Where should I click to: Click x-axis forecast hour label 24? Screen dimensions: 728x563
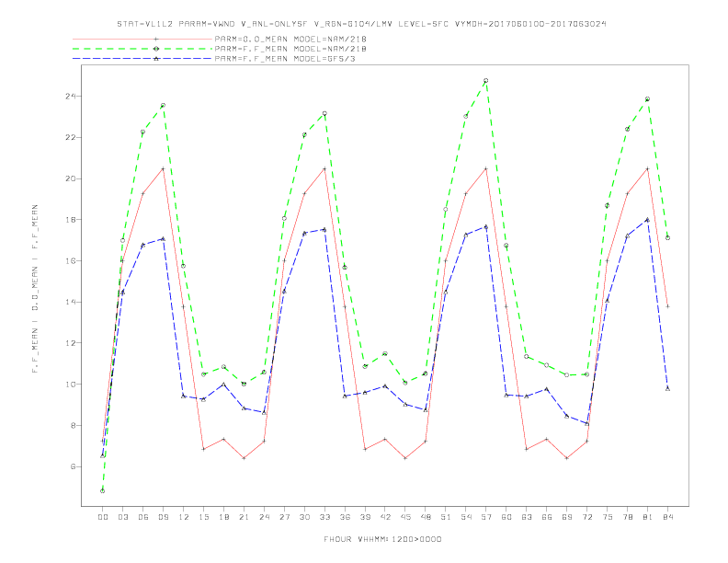(x=264, y=517)
